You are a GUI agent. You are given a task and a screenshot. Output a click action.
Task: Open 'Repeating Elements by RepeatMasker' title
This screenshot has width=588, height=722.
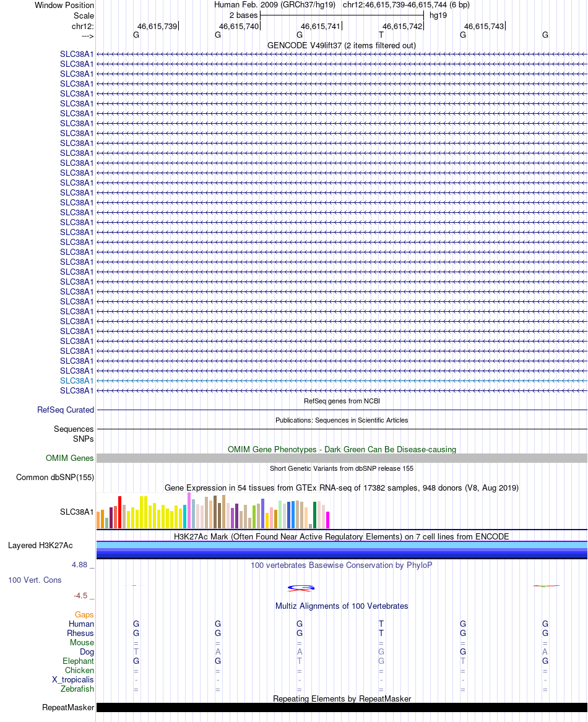pos(342,698)
